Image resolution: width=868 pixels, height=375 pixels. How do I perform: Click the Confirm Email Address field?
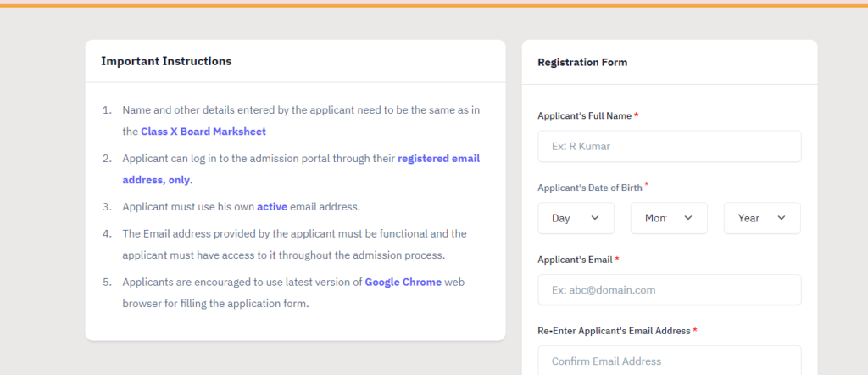point(670,361)
